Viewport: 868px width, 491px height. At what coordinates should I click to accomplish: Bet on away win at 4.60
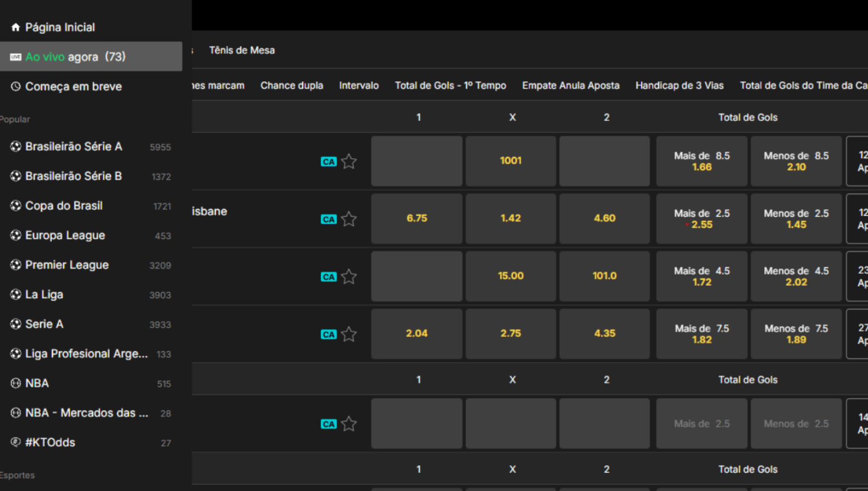(x=604, y=218)
